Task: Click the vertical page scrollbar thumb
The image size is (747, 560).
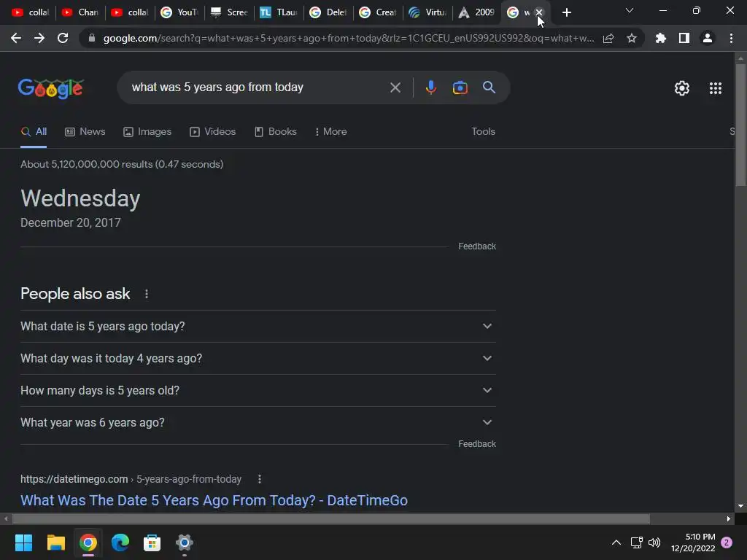Action: tap(740, 125)
